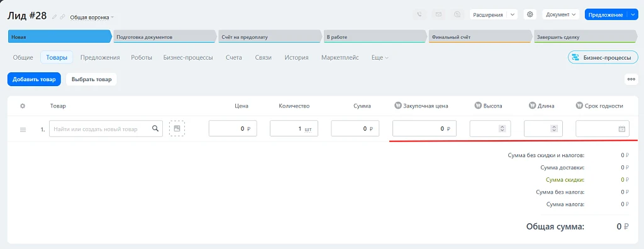
Task: Open settings gear beside Расширения
Action: (x=530, y=14)
